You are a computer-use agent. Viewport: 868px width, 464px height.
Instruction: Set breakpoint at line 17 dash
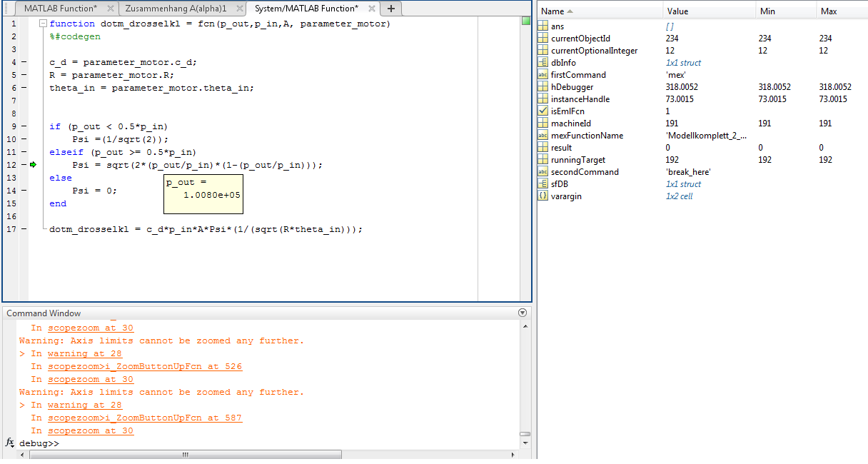[x=23, y=229]
